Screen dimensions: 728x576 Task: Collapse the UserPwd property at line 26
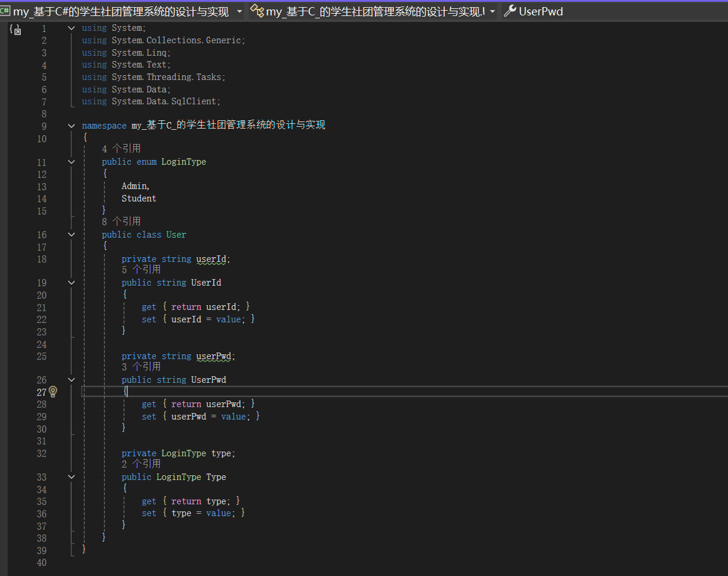[x=72, y=380]
